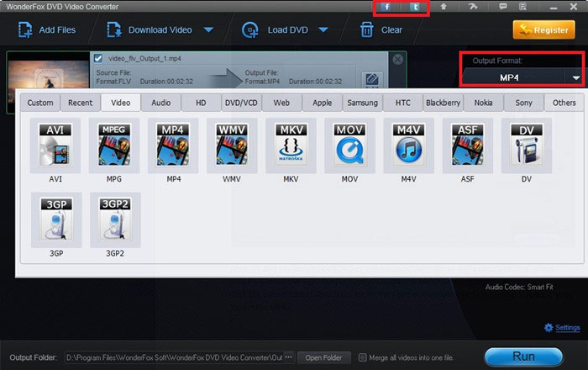Viewport: 588px width, 370px height.
Task: Pick the 3GP format icon
Action: [x=56, y=220]
